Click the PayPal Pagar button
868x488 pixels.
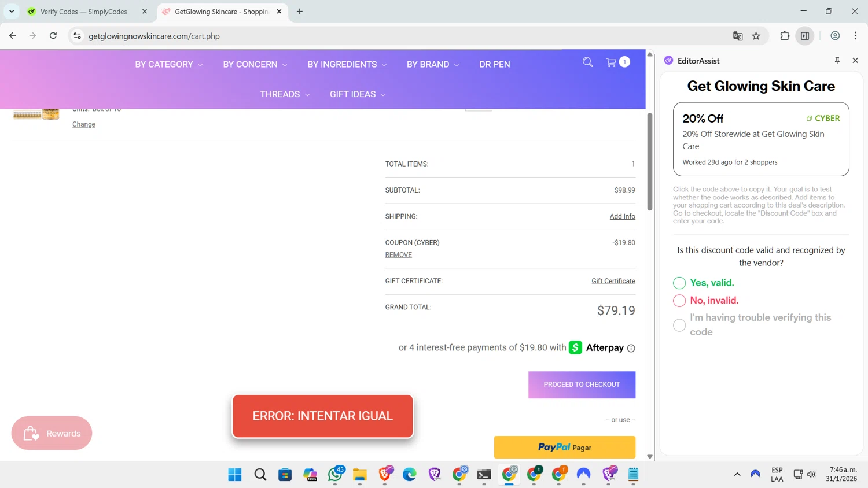tap(565, 447)
